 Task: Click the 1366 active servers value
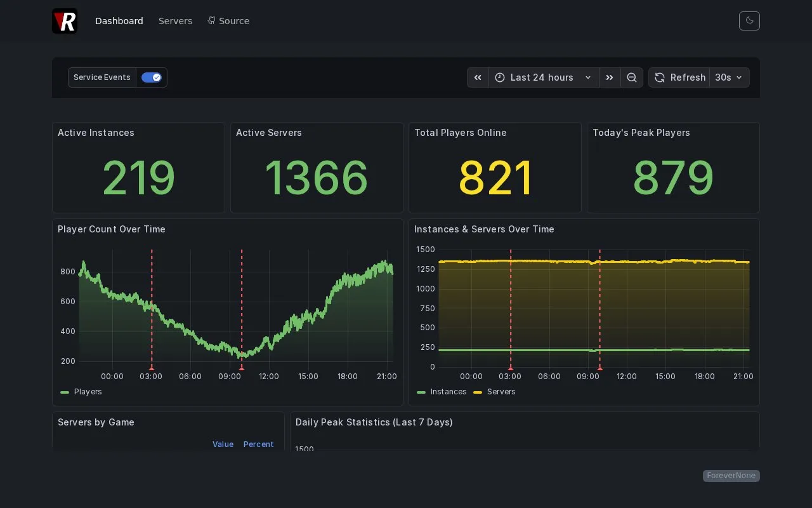(x=317, y=178)
